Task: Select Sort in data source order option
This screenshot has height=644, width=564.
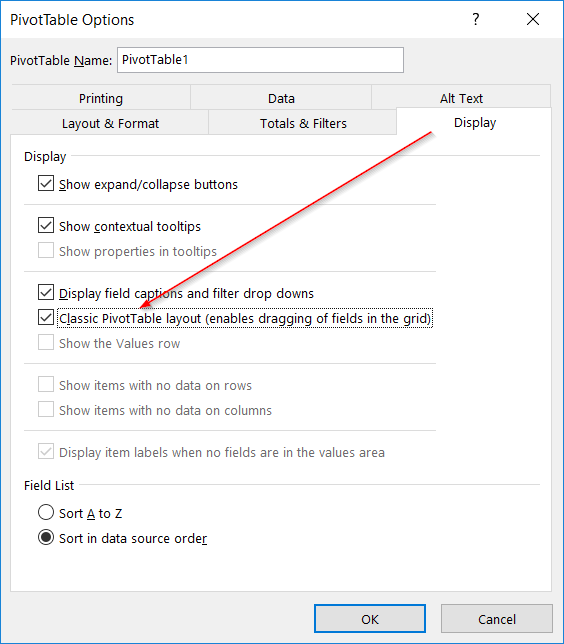Action: (46, 538)
